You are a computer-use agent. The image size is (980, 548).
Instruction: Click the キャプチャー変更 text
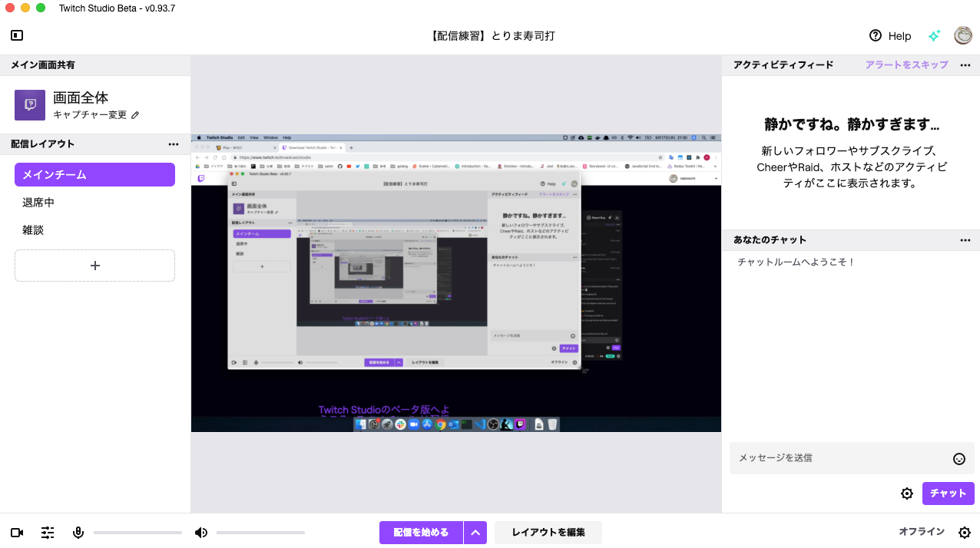coord(90,115)
